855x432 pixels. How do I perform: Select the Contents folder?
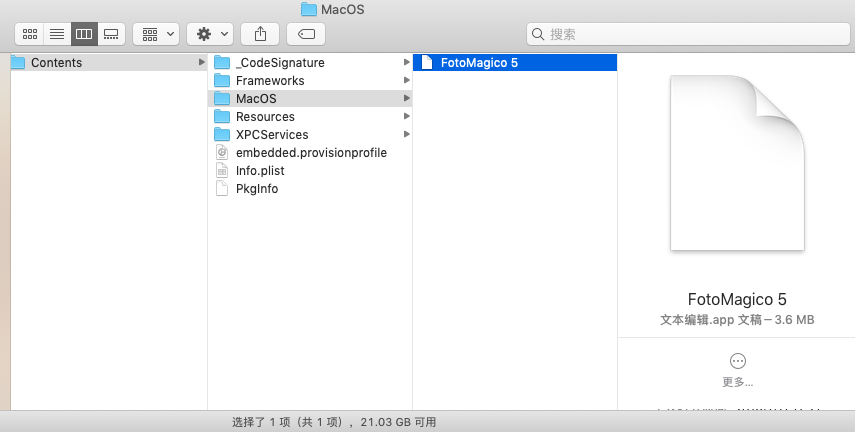(x=109, y=62)
